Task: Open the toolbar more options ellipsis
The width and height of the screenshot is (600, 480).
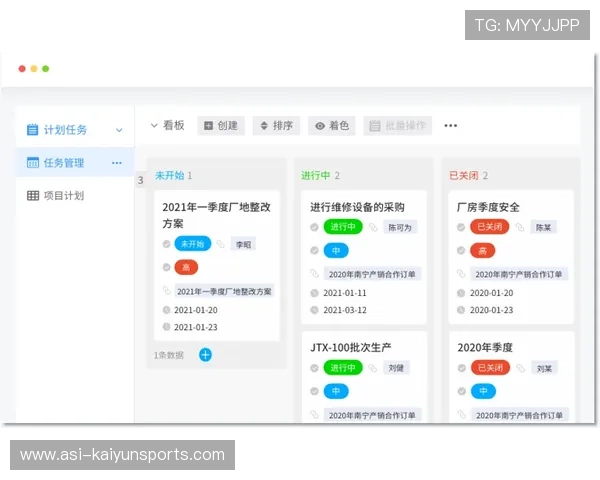Action: [451, 126]
